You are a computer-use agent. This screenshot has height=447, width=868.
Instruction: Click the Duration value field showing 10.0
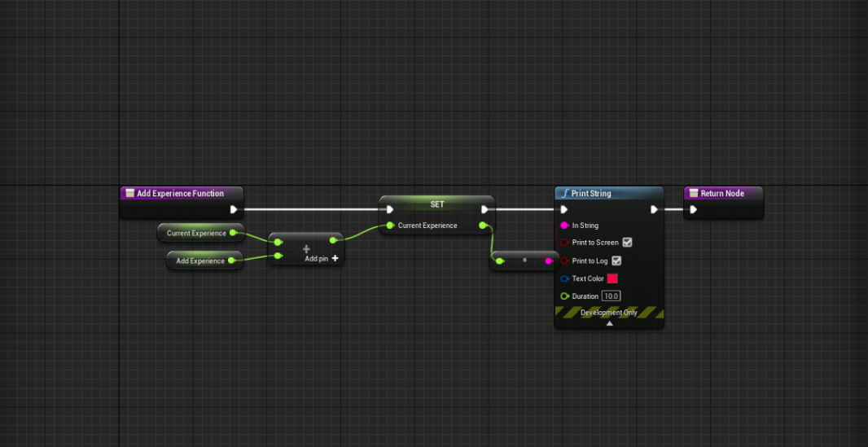[x=612, y=296]
